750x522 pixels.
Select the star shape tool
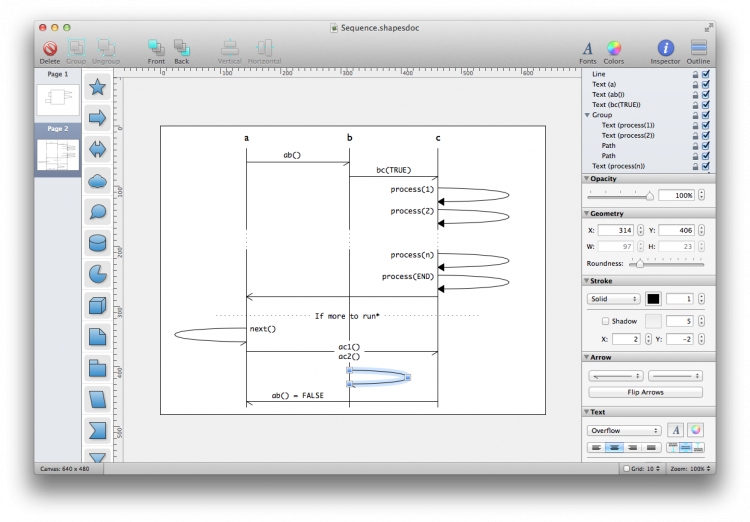98,87
